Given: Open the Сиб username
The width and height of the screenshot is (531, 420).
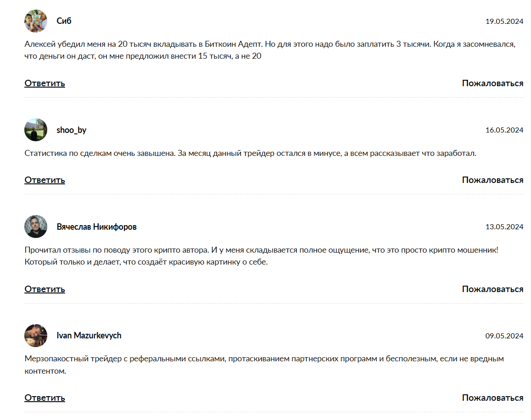Looking at the screenshot, I should pos(64,21).
